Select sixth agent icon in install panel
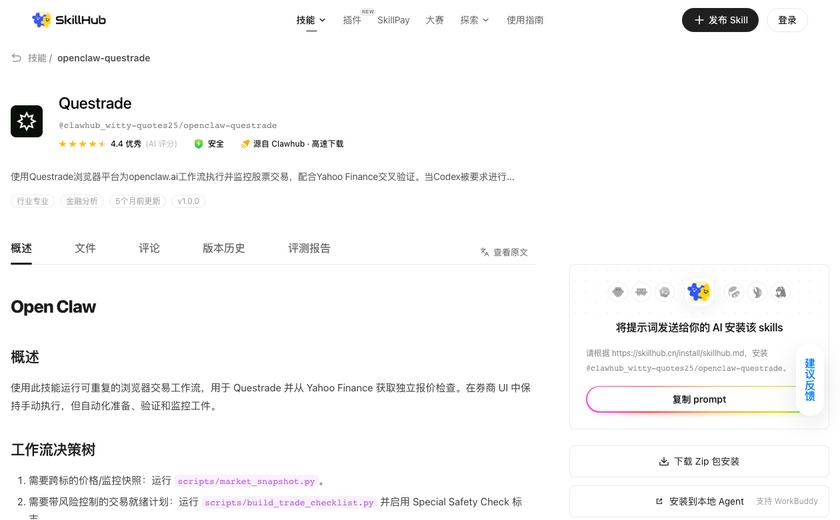This screenshot has width=840, height=520. click(757, 292)
